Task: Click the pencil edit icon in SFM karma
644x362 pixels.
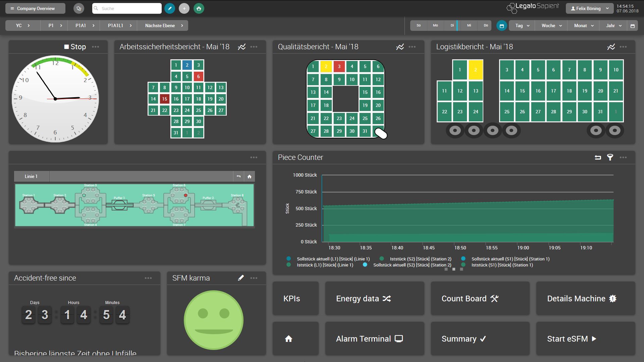Action: [241, 278]
